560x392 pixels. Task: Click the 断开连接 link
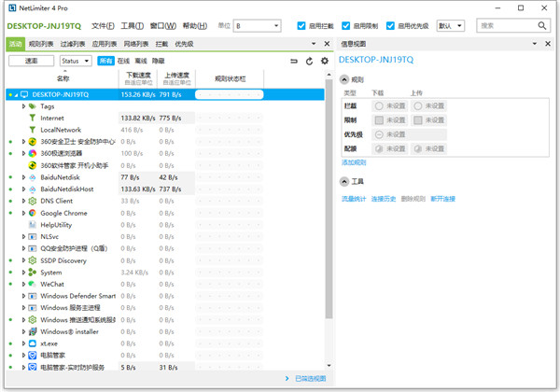[442, 199]
